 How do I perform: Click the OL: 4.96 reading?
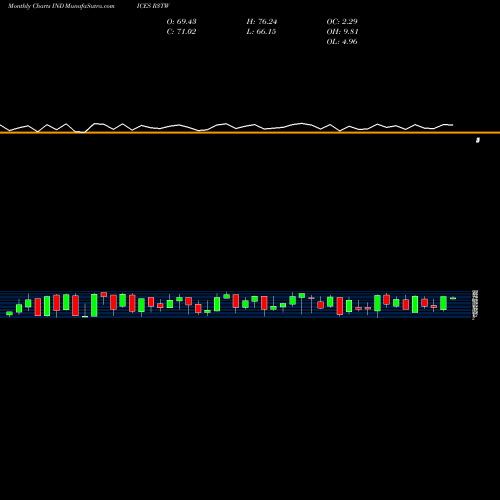342,41
